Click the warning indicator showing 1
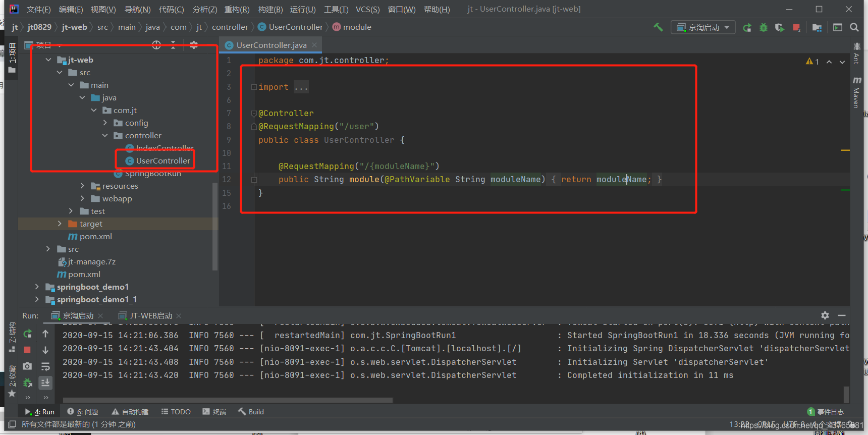The height and width of the screenshot is (435, 868). [x=812, y=62]
